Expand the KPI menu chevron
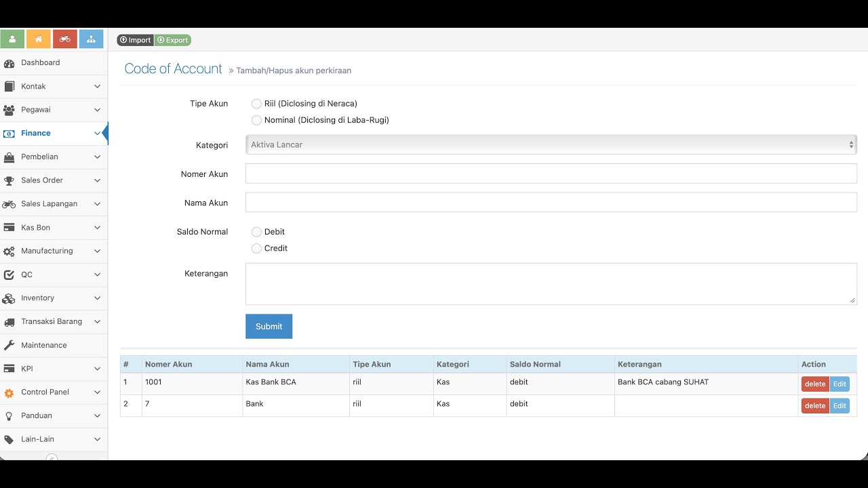Image resolution: width=868 pixels, height=488 pixels. coord(97,369)
